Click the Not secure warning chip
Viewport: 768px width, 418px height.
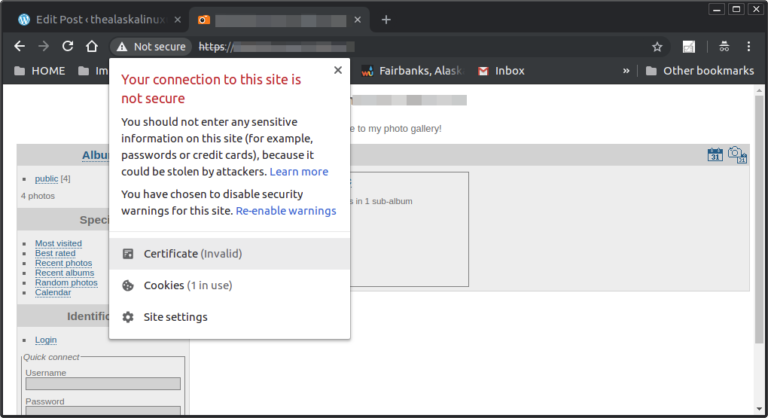point(150,46)
